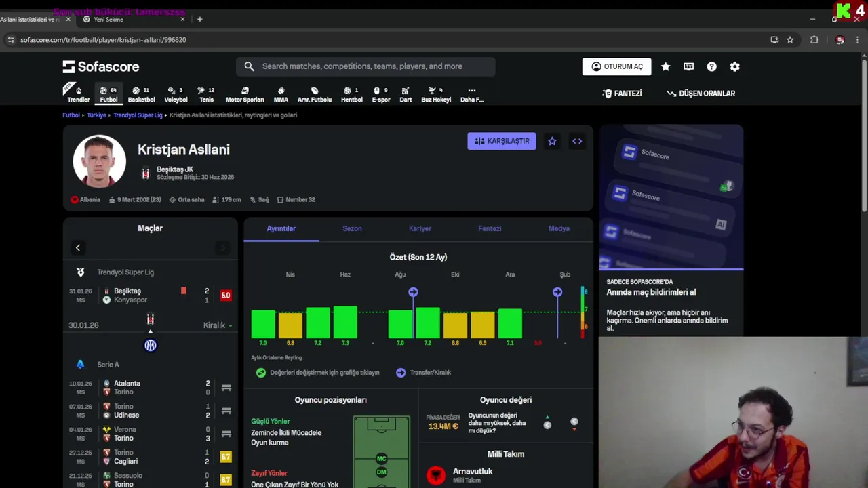The image size is (868, 488).
Task: Open Atalanta vs Torino match row
Action: [x=150, y=388]
